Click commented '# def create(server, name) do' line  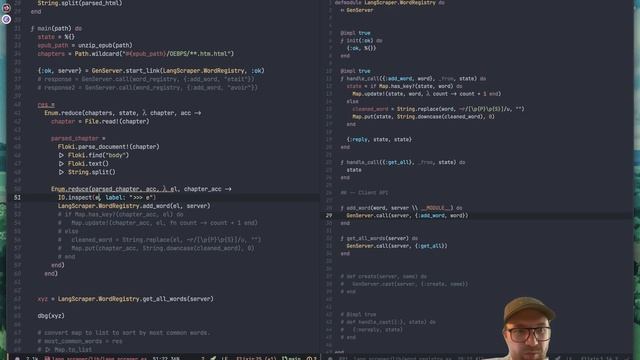click(384, 276)
